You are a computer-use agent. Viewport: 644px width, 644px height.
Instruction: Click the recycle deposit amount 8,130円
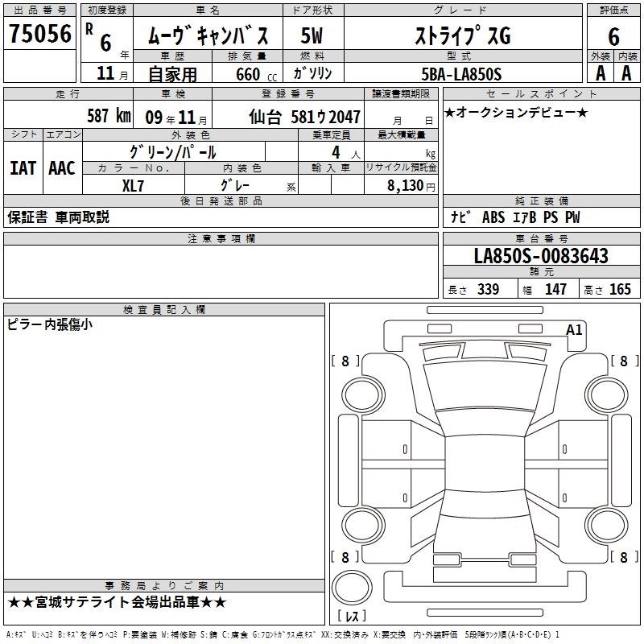point(407,184)
